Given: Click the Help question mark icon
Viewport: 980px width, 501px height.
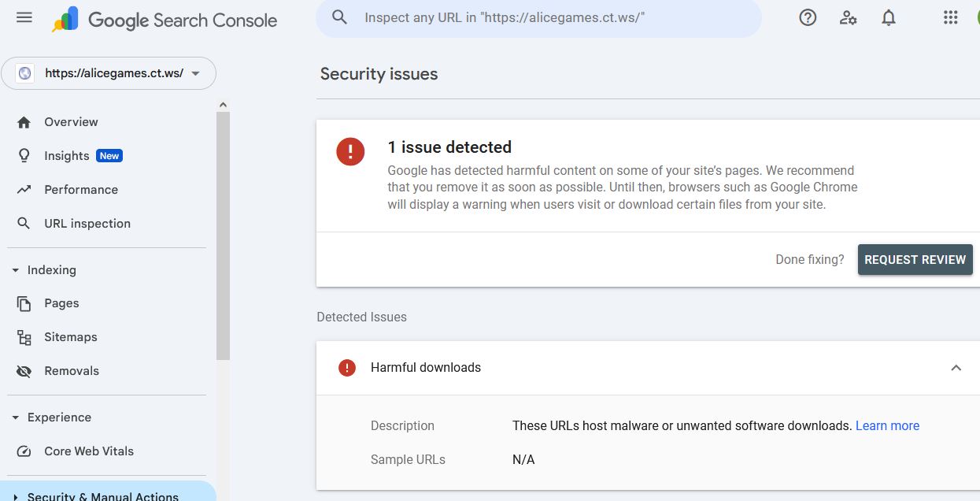Looking at the screenshot, I should [808, 17].
